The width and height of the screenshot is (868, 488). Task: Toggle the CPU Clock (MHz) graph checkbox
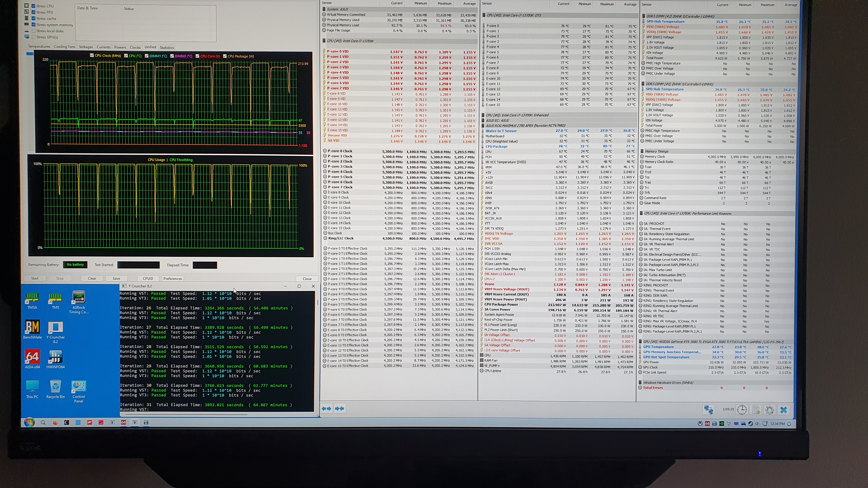point(92,55)
